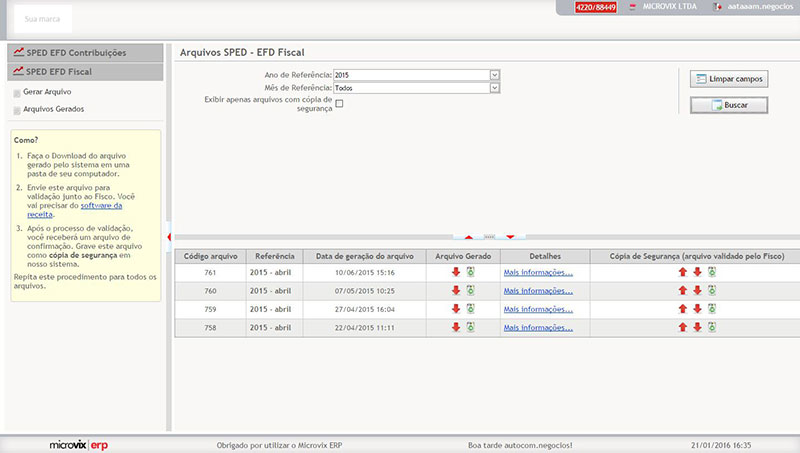Enable show only files with backup copy
Screen dimensions: 800x453
(x=339, y=103)
